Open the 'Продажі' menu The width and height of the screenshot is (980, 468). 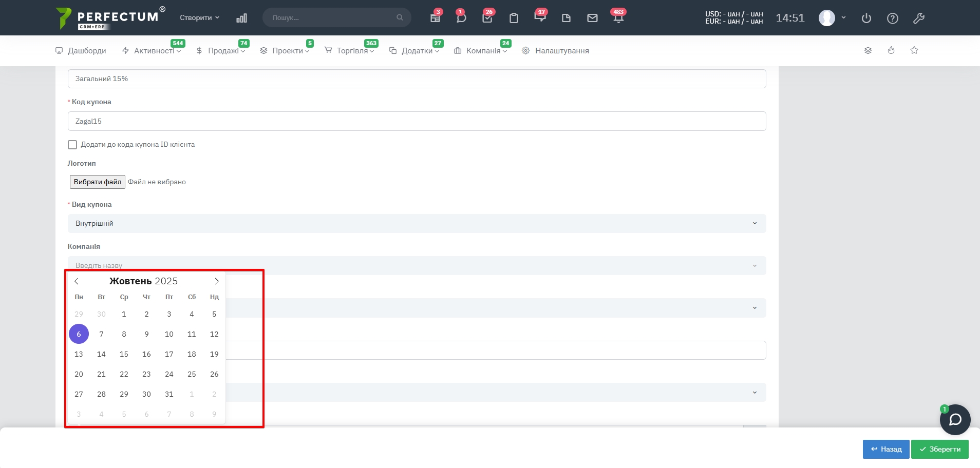click(223, 51)
